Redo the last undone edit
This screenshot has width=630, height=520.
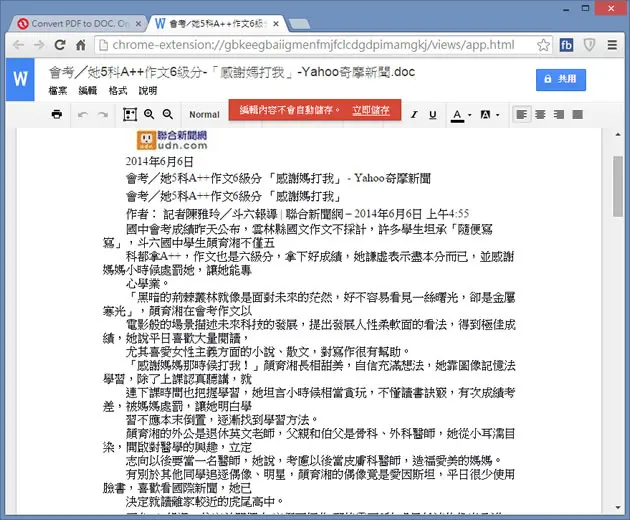click(x=103, y=115)
